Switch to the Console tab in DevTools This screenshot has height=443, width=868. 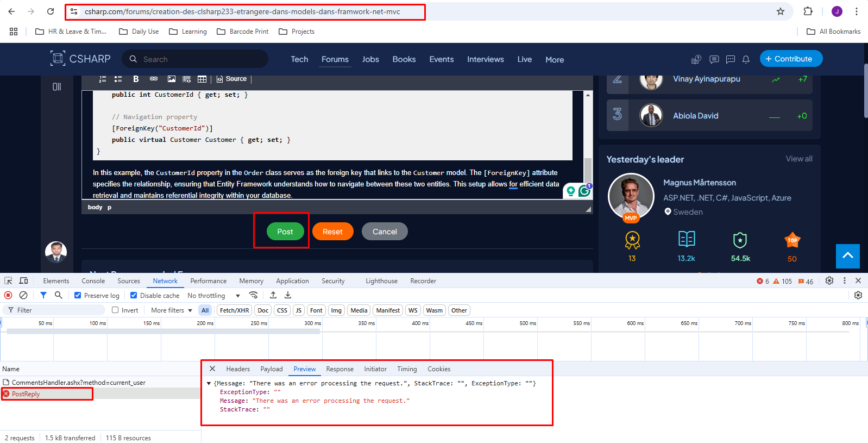[93, 281]
